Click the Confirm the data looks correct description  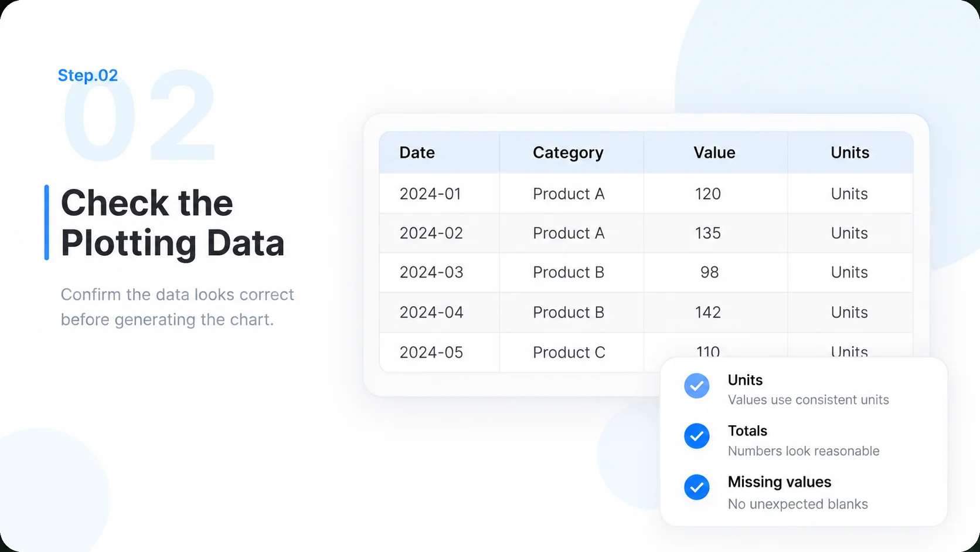point(177,307)
